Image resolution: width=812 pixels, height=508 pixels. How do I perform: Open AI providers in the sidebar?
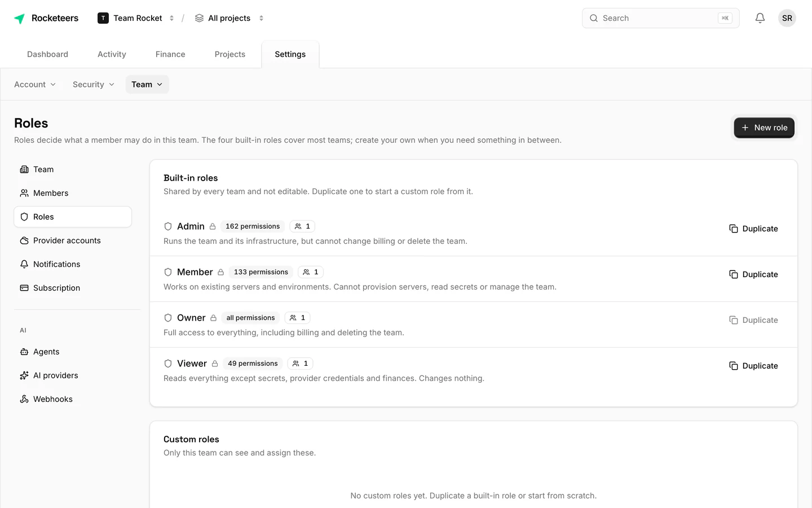coord(73,375)
